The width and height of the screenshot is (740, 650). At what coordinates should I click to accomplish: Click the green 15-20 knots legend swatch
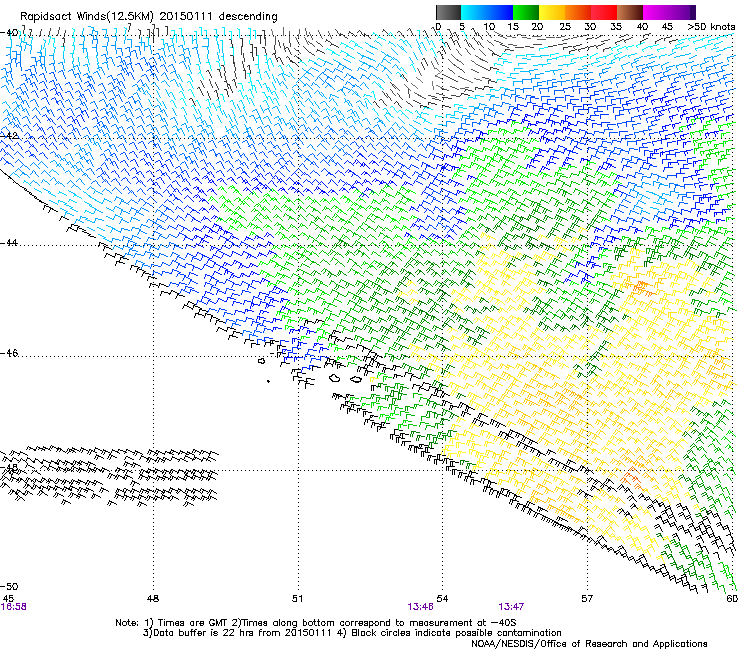pyautogui.click(x=526, y=12)
